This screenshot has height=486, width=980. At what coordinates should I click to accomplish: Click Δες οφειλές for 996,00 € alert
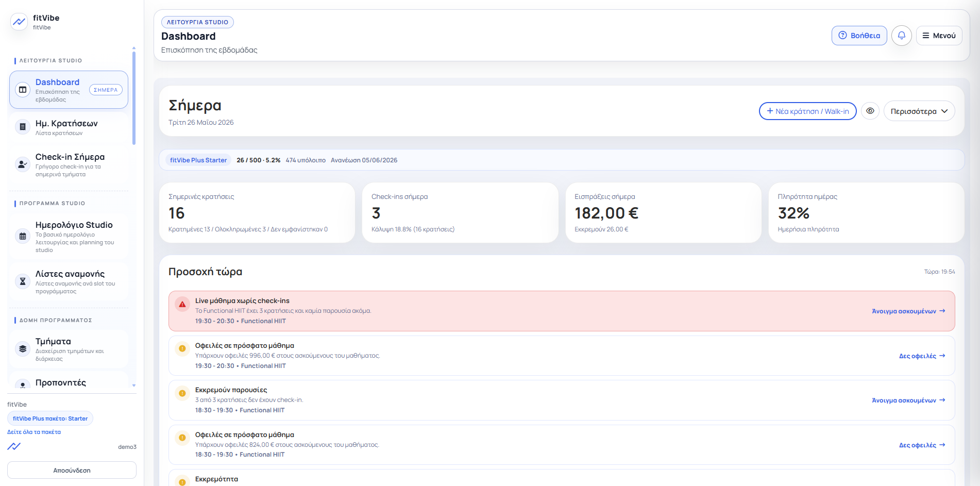pos(922,356)
